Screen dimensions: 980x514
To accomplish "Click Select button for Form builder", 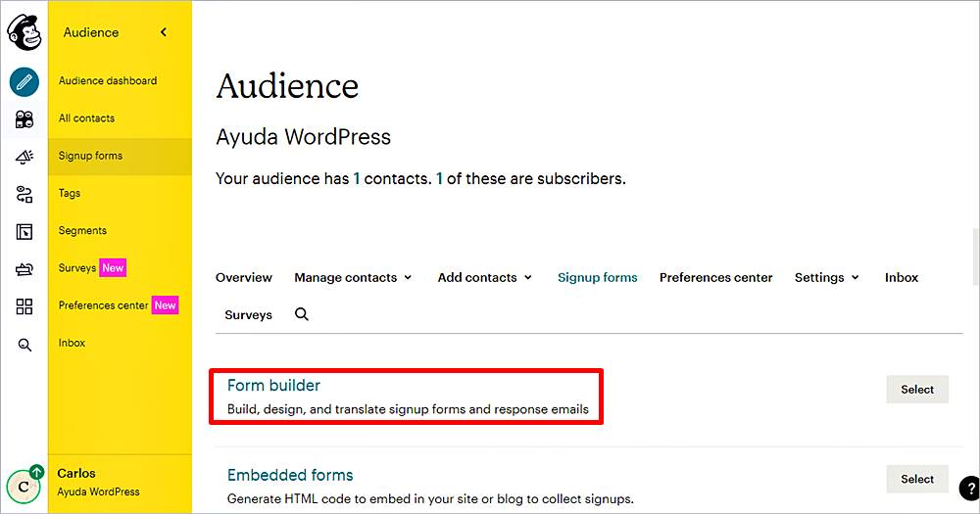I will tap(917, 390).
